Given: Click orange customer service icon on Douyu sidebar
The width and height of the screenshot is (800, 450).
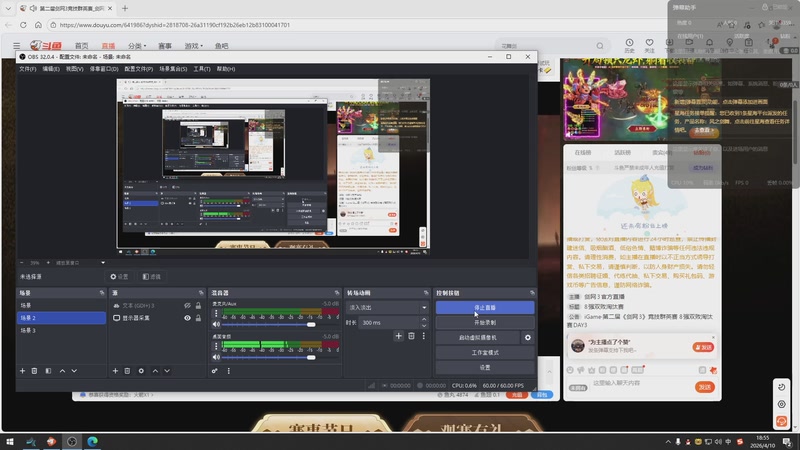Looking at the screenshot, I should click(x=782, y=421).
